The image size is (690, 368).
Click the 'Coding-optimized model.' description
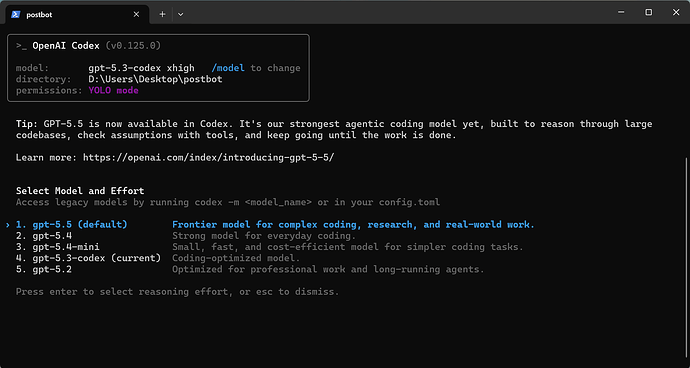click(236, 258)
